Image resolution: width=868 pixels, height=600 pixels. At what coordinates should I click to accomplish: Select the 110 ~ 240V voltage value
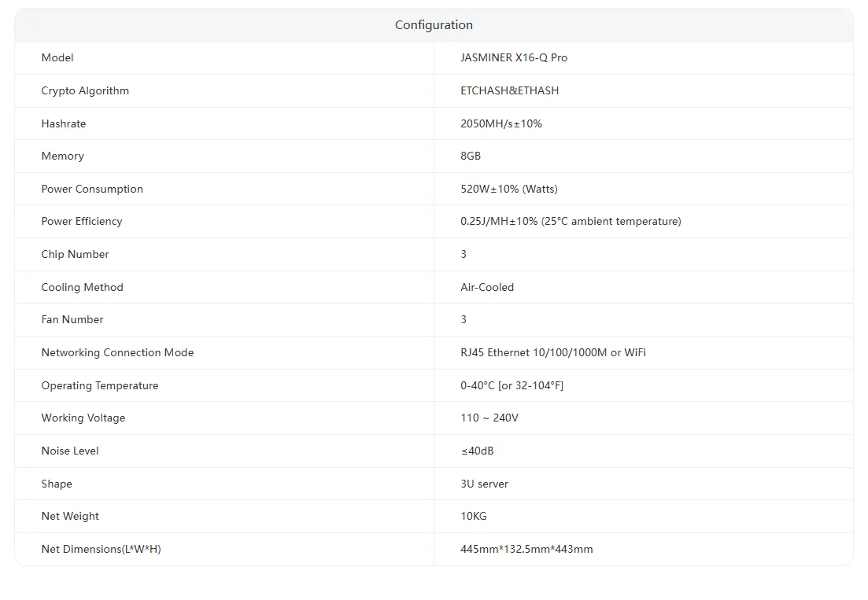coord(489,418)
